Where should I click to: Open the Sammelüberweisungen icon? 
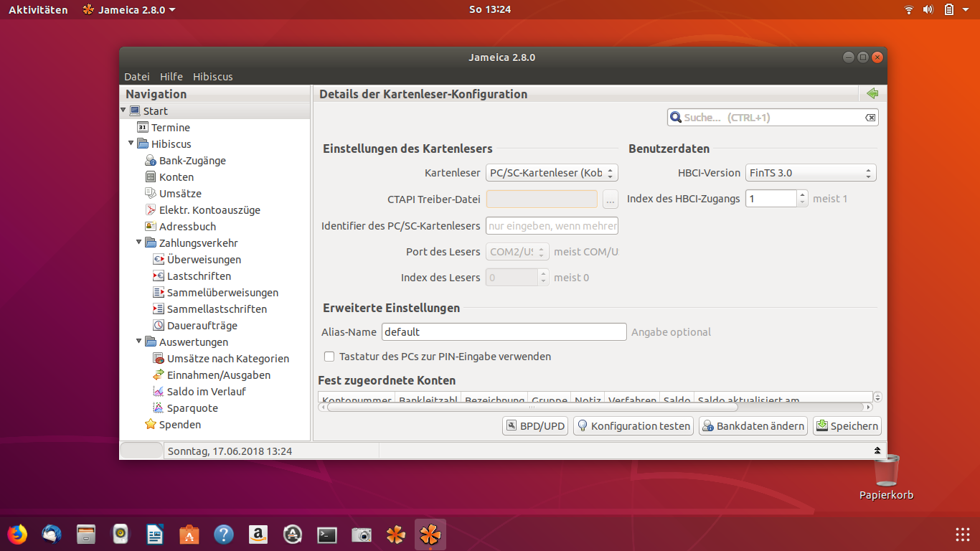coord(159,293)
